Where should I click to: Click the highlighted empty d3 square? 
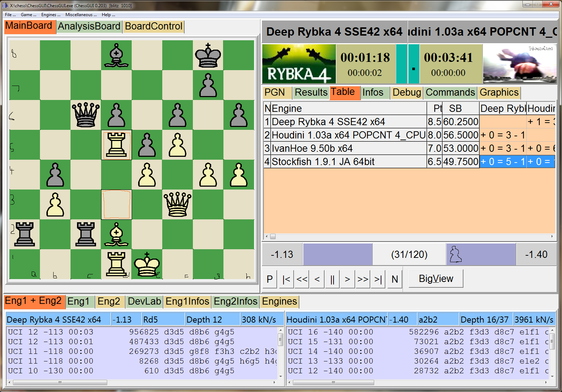point(116,204)
